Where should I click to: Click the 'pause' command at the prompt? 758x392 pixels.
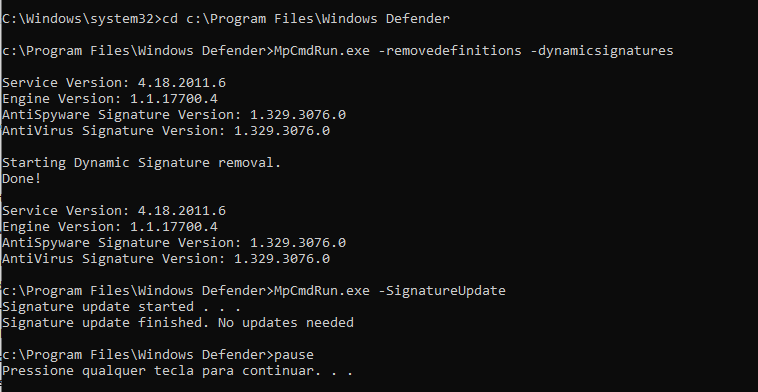[294, 355]
